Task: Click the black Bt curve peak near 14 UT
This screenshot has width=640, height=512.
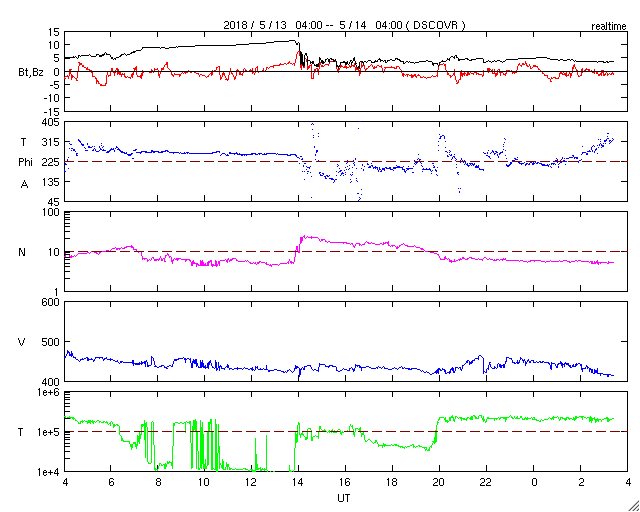Action: [x=295, y=41]
